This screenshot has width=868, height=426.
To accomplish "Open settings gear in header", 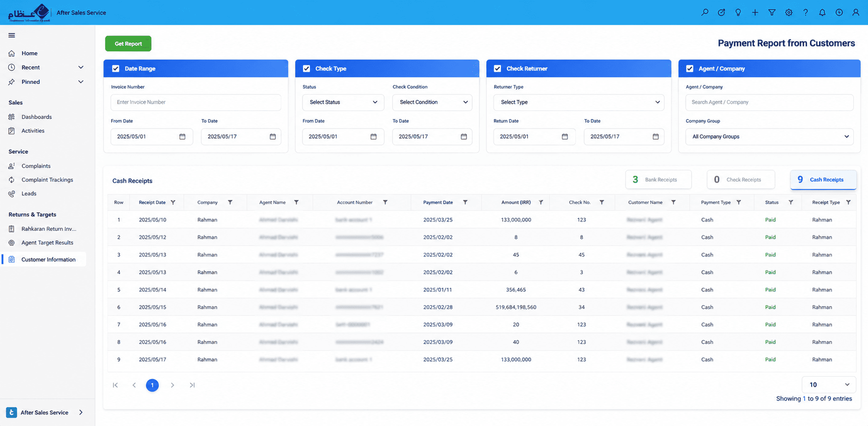I will 789,13.
